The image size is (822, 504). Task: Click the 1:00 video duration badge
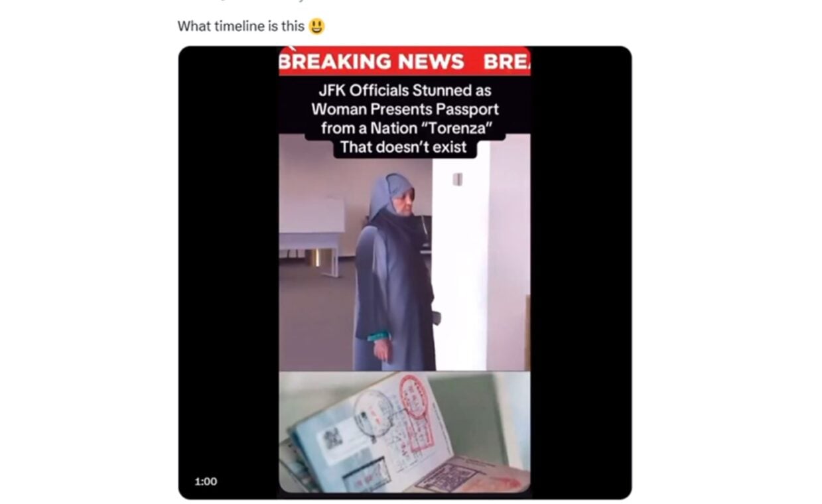tap(206, 481)
